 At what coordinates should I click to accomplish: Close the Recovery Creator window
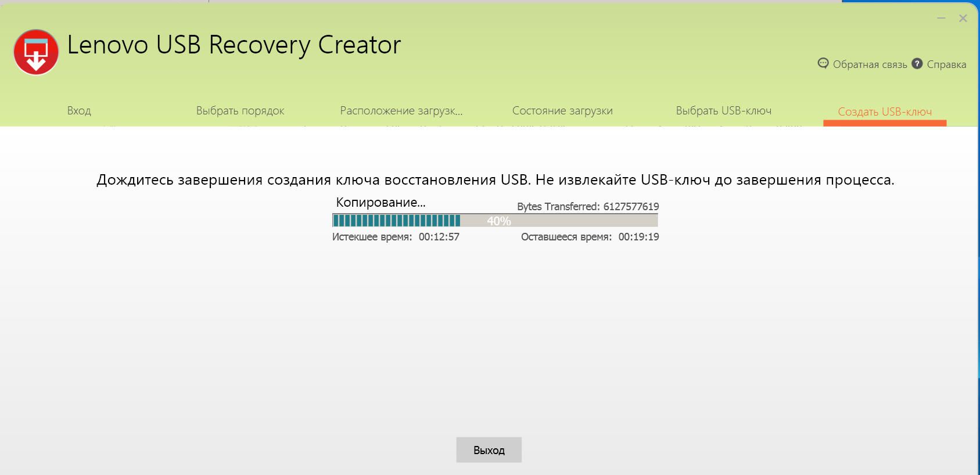(x=963, y=19)
